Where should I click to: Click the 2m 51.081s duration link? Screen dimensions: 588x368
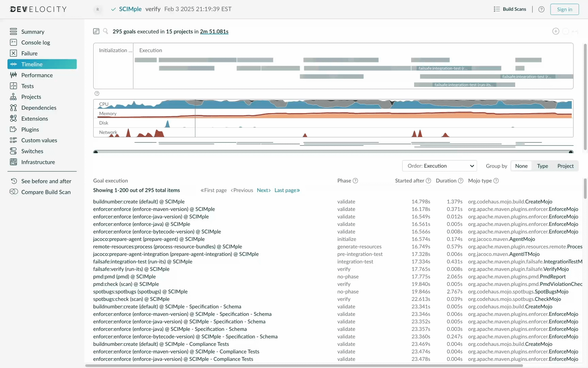click(x=214, y=31)
